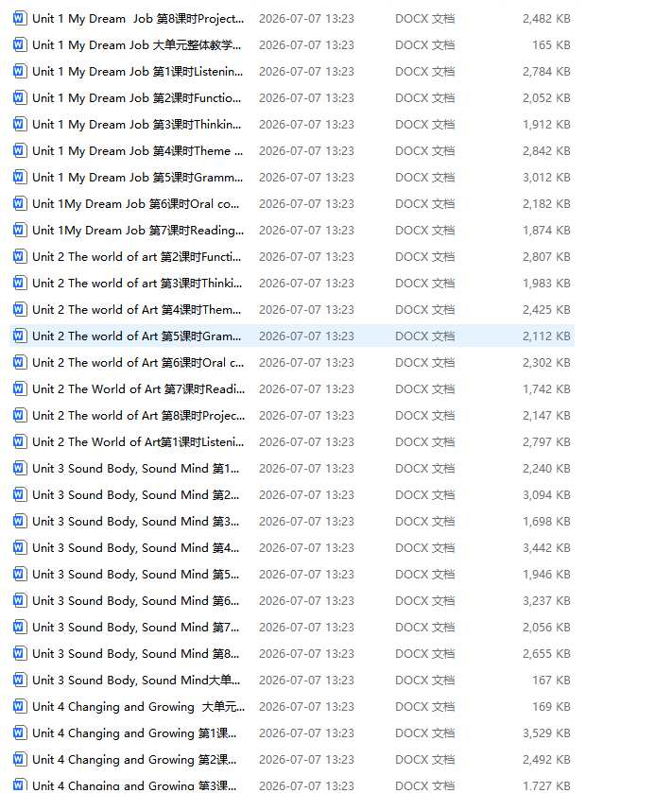Select the Unit 2 The World of Art第1课时 Listening file

[292, 442]
